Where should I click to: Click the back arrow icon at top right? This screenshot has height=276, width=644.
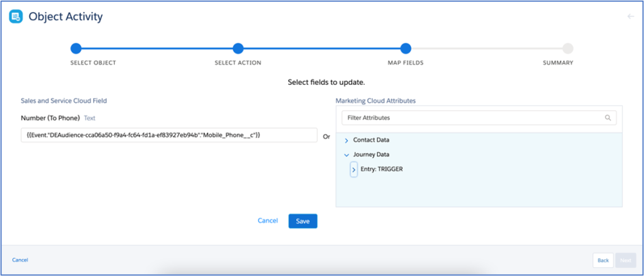pos(630,16)
